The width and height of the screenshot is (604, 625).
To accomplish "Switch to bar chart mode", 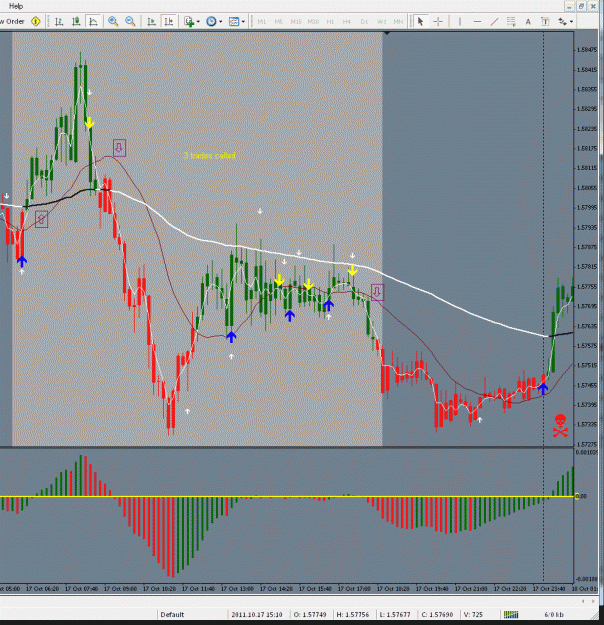I will point(59,22).
